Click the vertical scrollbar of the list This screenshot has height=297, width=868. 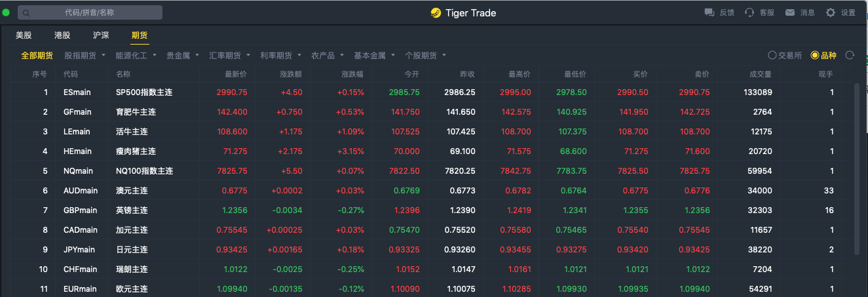[x=857, y=169]
